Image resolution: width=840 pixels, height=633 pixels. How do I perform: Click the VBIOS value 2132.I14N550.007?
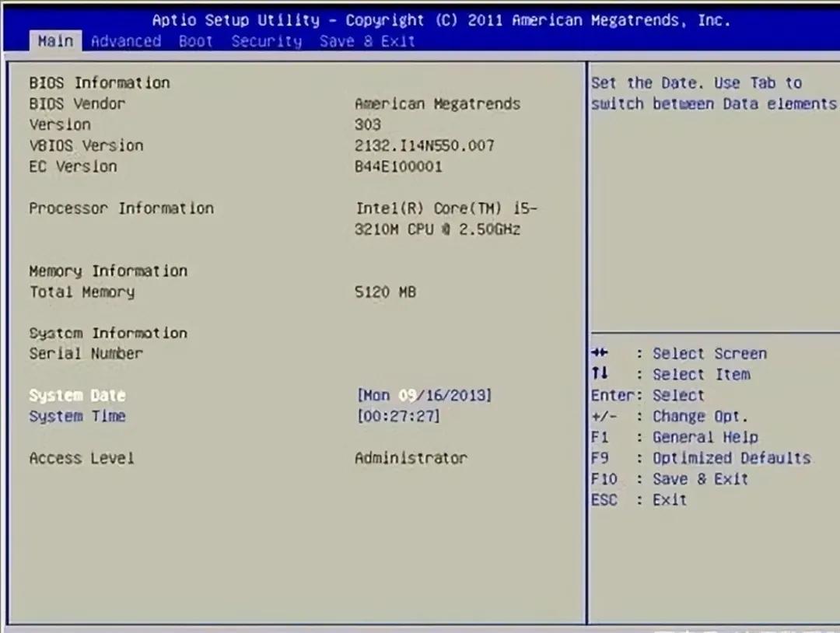425,145
